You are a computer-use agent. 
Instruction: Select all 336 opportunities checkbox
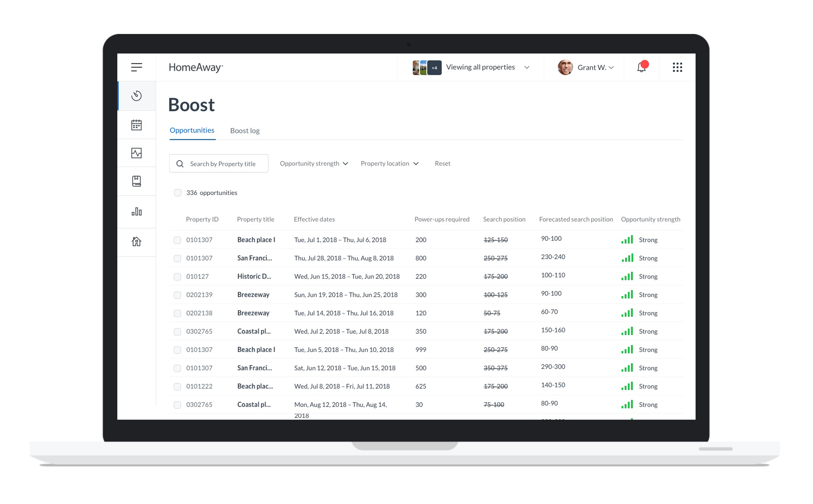(x=178, y=193)
